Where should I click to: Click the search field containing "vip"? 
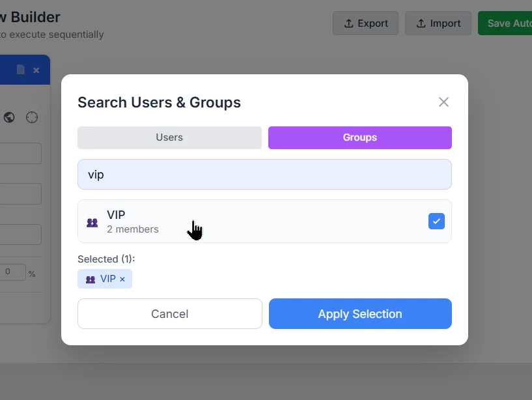point(264,175)
